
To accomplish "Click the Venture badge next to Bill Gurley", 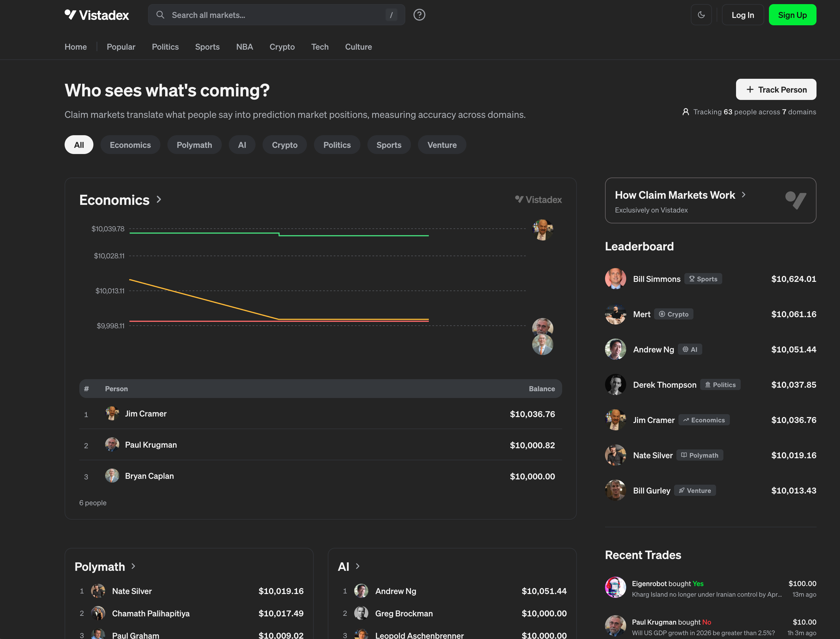I will tap(695, 491).
